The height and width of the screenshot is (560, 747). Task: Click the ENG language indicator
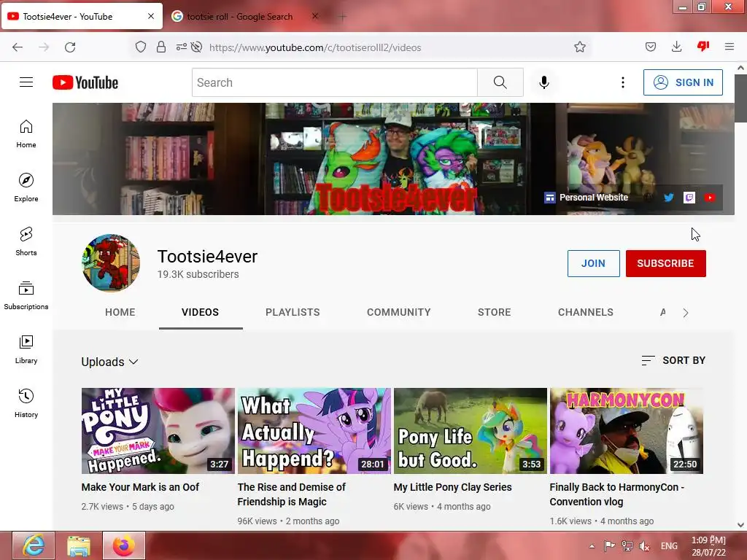(669, 546)
